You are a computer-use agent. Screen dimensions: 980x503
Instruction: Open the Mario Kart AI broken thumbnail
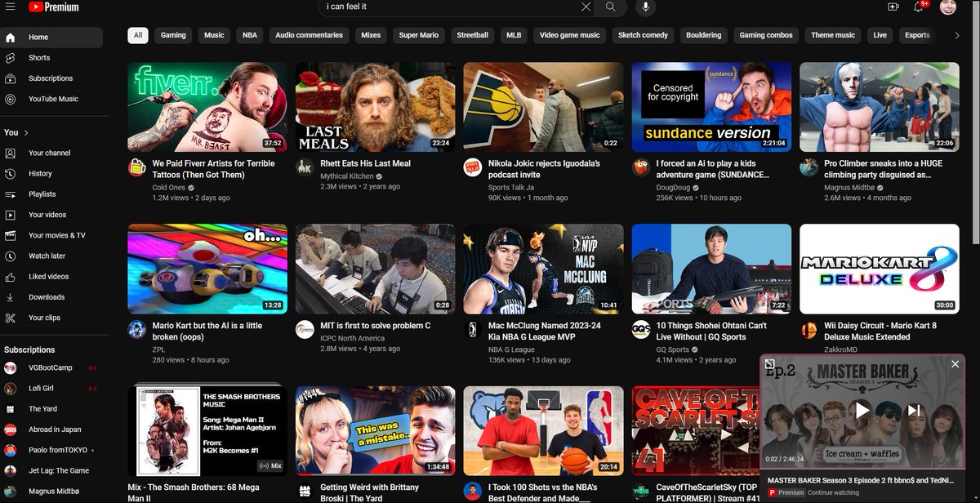tap(207, 269)
